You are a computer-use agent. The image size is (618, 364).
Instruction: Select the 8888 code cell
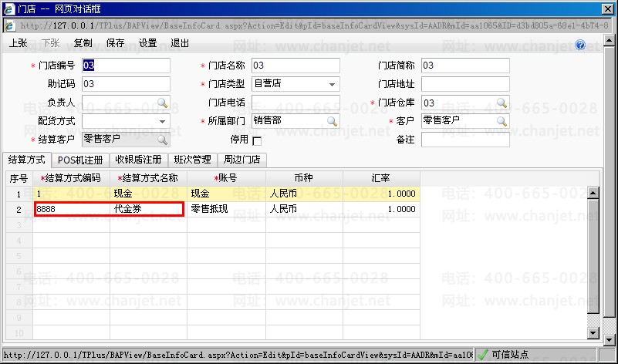pyautogui.click(x=71, y=209)
